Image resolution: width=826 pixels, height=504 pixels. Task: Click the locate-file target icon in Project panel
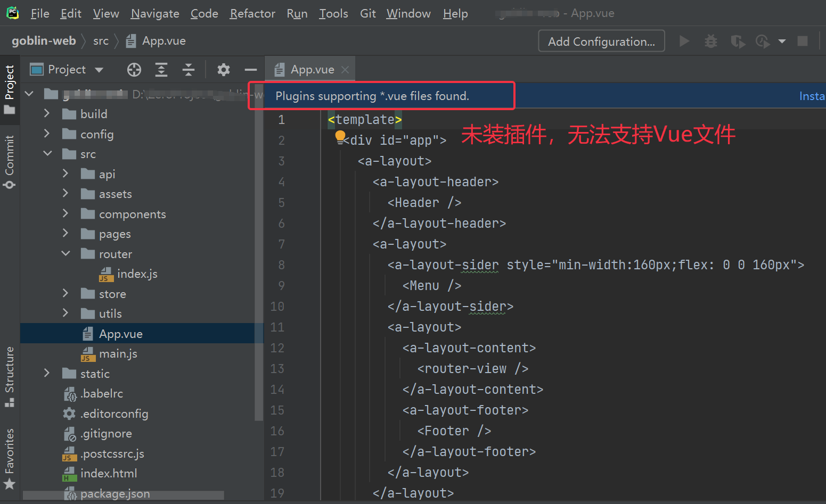click(x=134, y=70)
